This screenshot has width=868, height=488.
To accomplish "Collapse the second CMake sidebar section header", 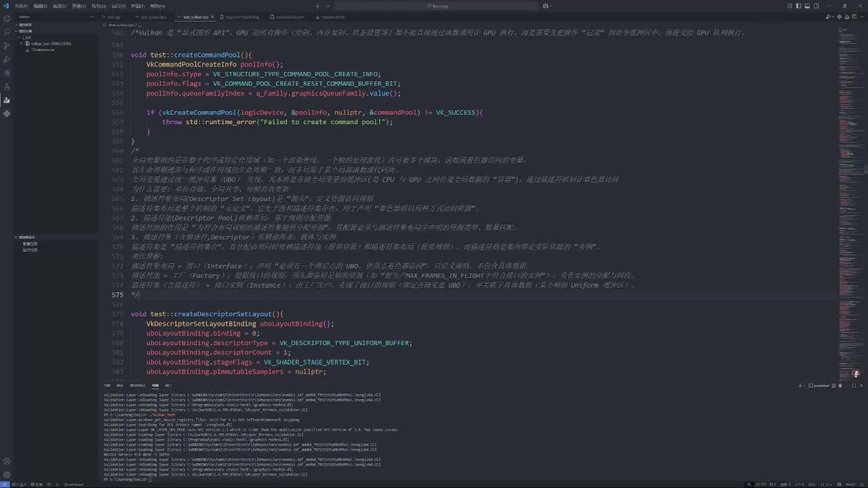I will point(58,30).
